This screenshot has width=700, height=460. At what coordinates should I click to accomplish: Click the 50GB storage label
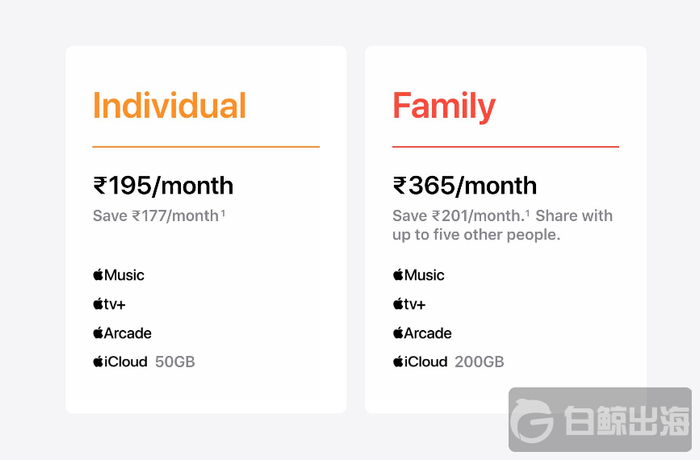tap(175, 361)
